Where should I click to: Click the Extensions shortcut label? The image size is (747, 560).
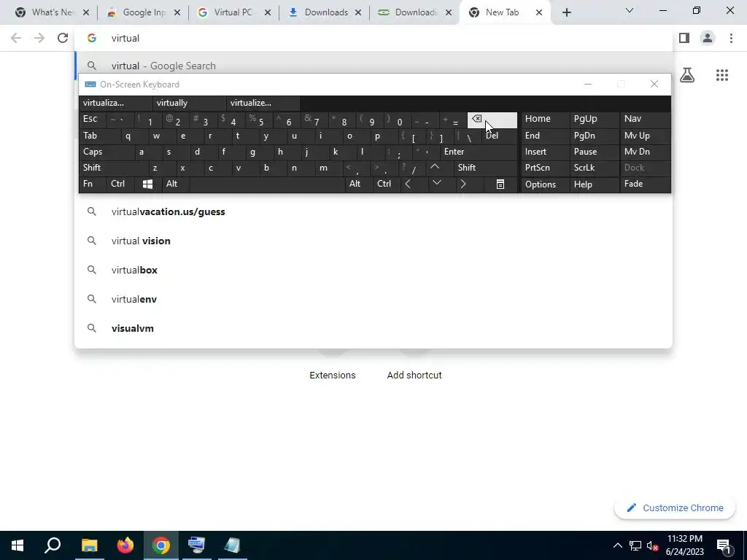pos(333,376)
